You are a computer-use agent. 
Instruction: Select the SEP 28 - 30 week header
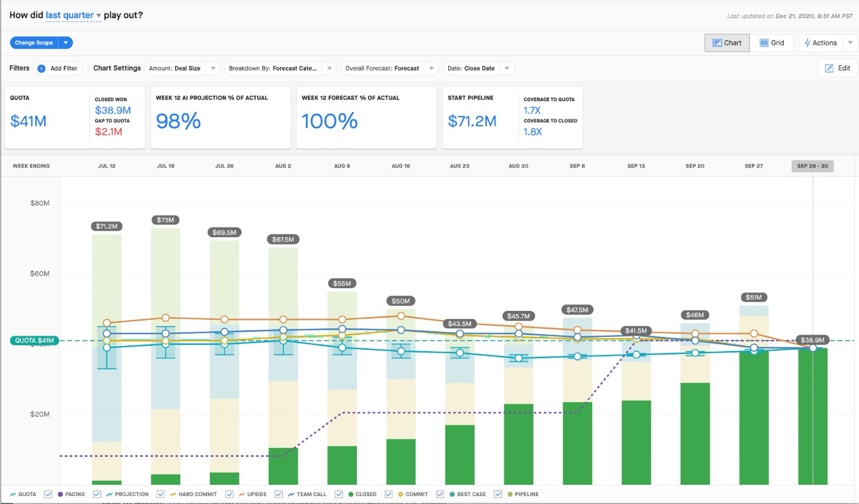pyautogui.click(x=813, y=166)
